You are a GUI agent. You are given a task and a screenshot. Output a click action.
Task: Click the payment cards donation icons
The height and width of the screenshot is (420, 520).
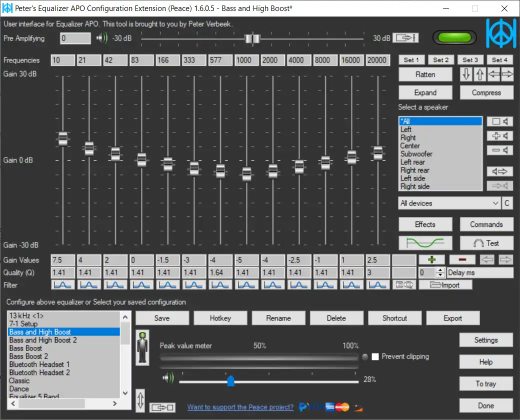tap(330, 406)
